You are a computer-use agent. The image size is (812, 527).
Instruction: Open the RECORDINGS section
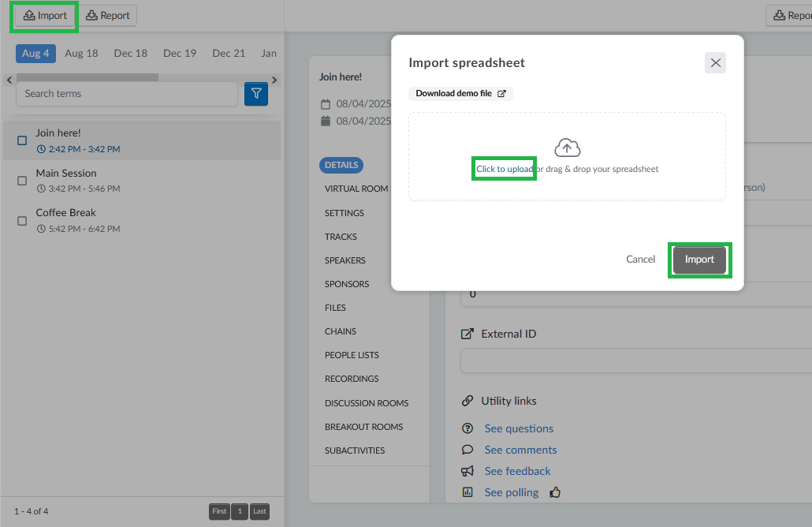(352, 379)
